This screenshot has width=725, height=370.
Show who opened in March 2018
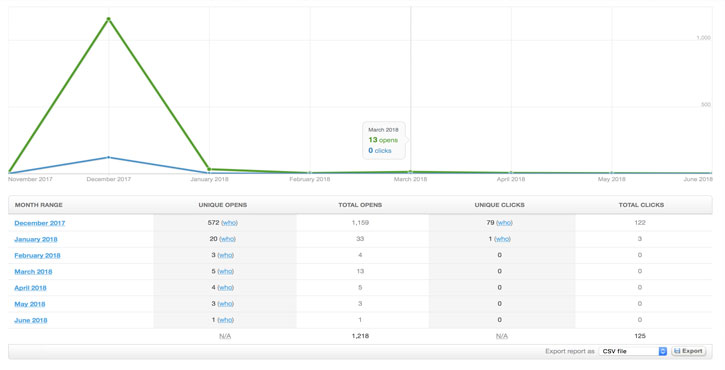tap(226, 271)
